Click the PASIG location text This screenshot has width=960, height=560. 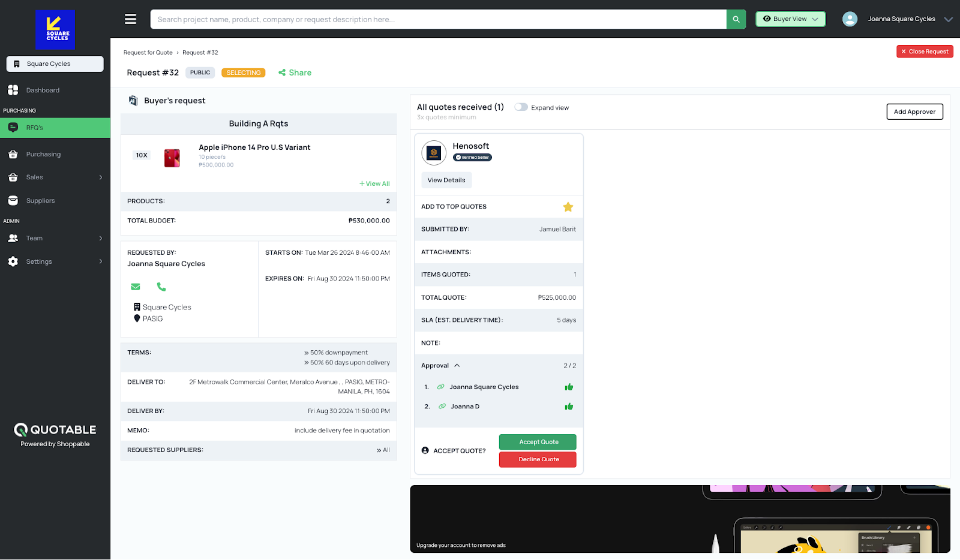[152, 318]
